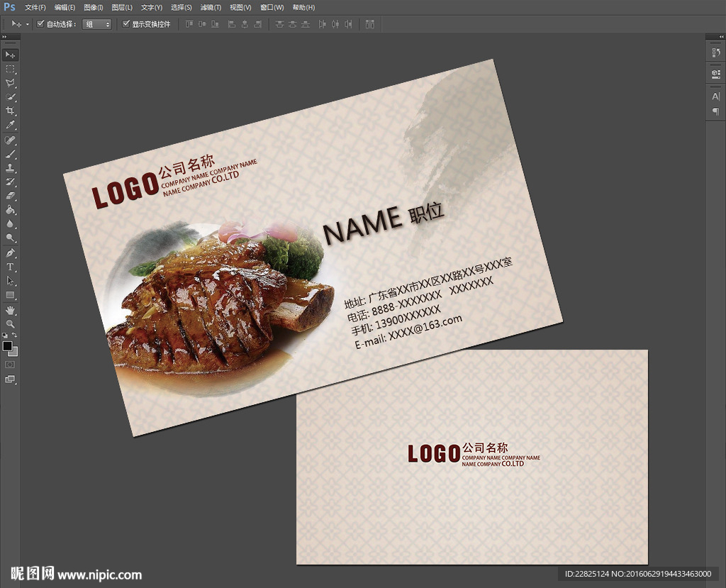The width and height of the screenshot is (726, 588).
Task: Align bottom edges button
Action: pyautogui.click(x=216, y=24)
